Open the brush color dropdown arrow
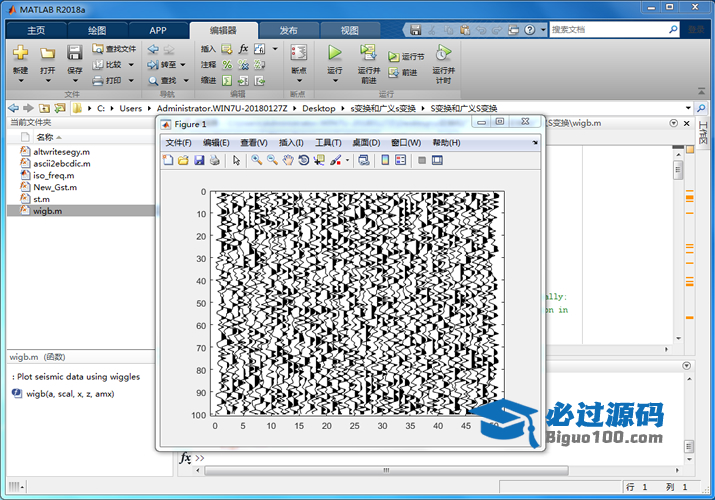This screenshot has width=715, height=500. [x=347, y=160]
